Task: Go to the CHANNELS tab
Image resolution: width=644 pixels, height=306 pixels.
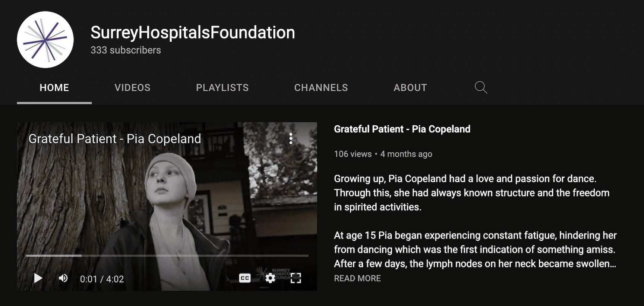Action: click(x=321, y=88)
